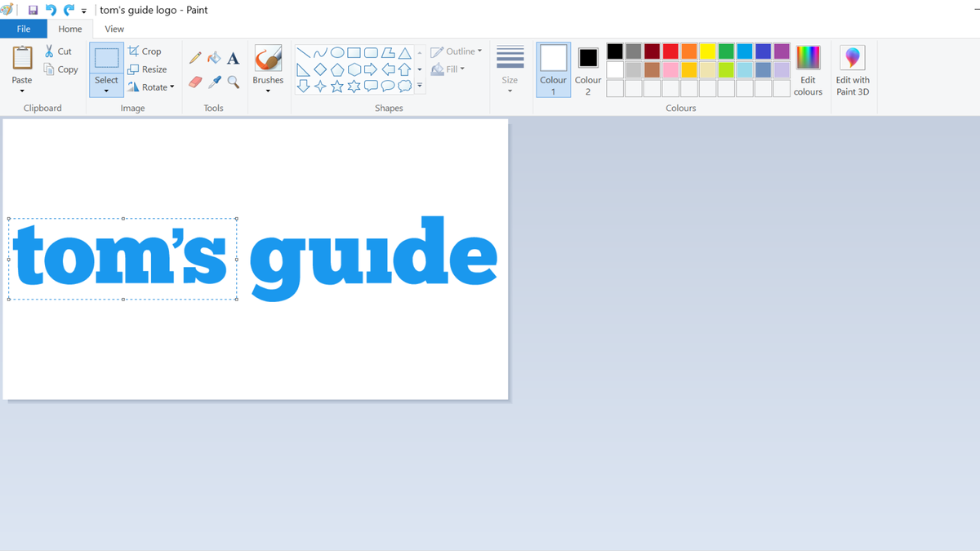Undo the last action
Image resolution: width=980 pixels, height=551 pixels.
point(50,9)
